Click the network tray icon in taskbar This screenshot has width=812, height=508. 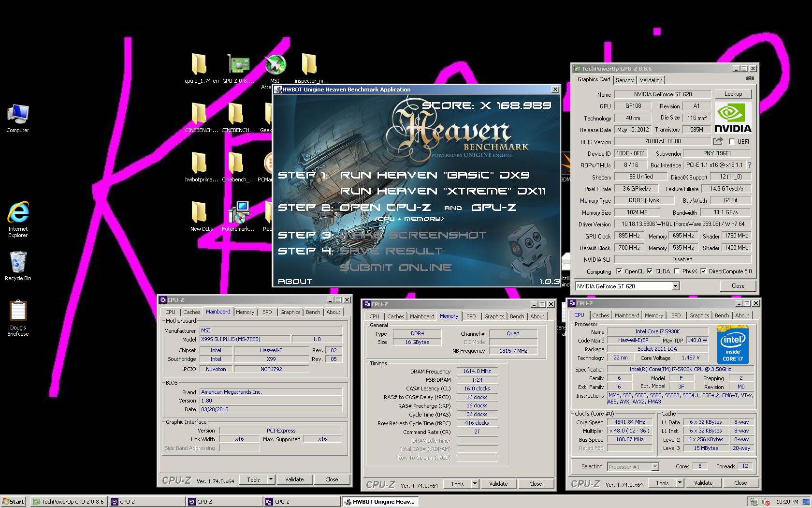(754, 502)
